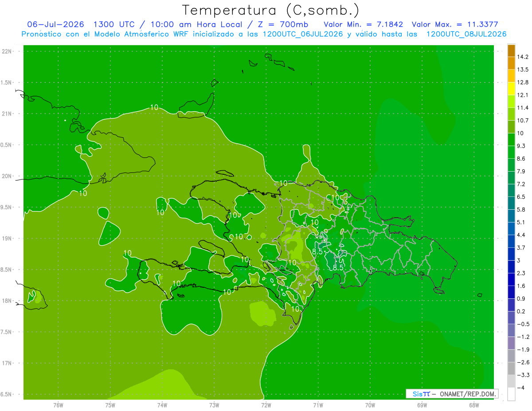Click the 76W longitude label
532x411 pixels.
[x=58, y=405]
